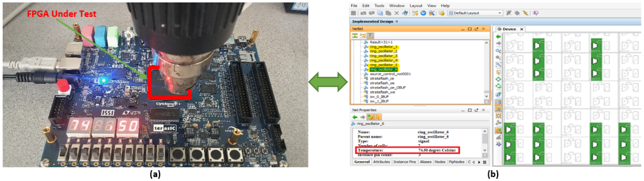Click the green back arrow in Device toolbar
This screenshot has width=644, height=181.
[x=498, y=37]
